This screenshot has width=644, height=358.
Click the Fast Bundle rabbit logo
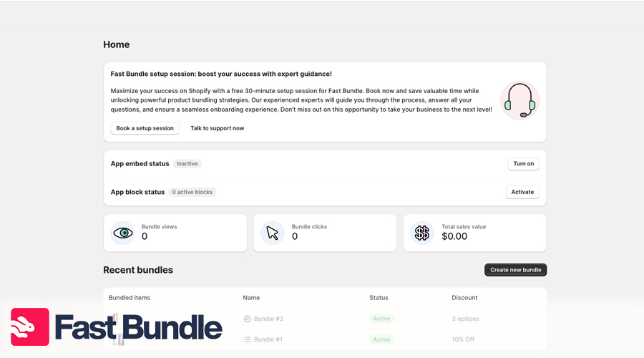click(x=30, y=327)
